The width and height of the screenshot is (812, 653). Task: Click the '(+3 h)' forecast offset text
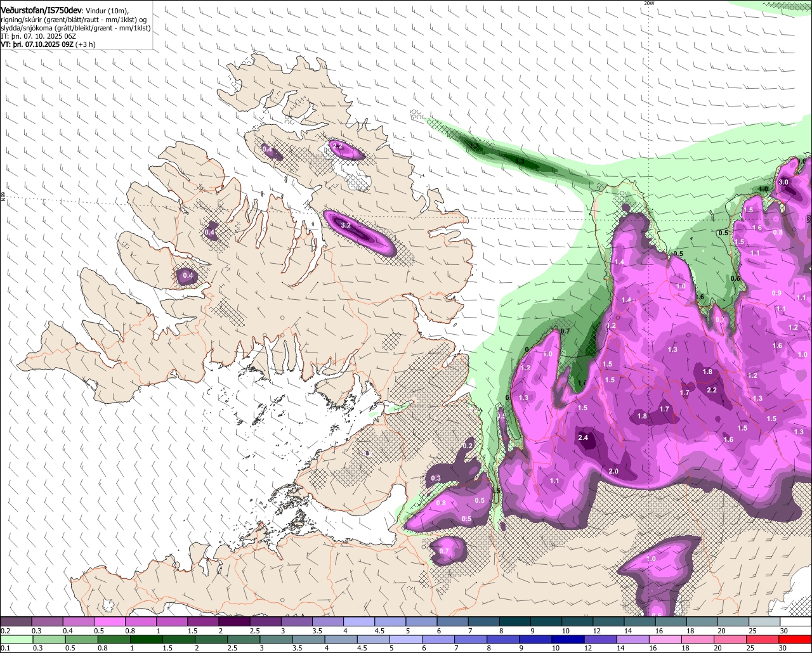coord(86,44)
